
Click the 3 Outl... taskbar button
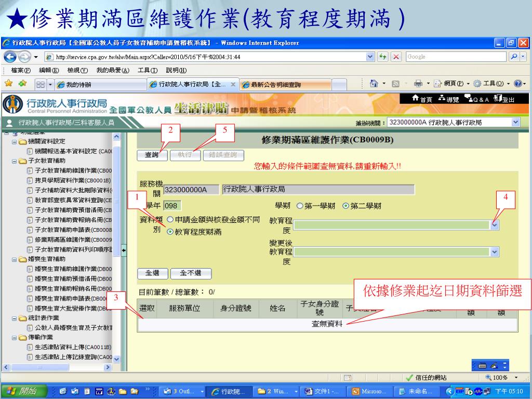click(x=183, y=391)
